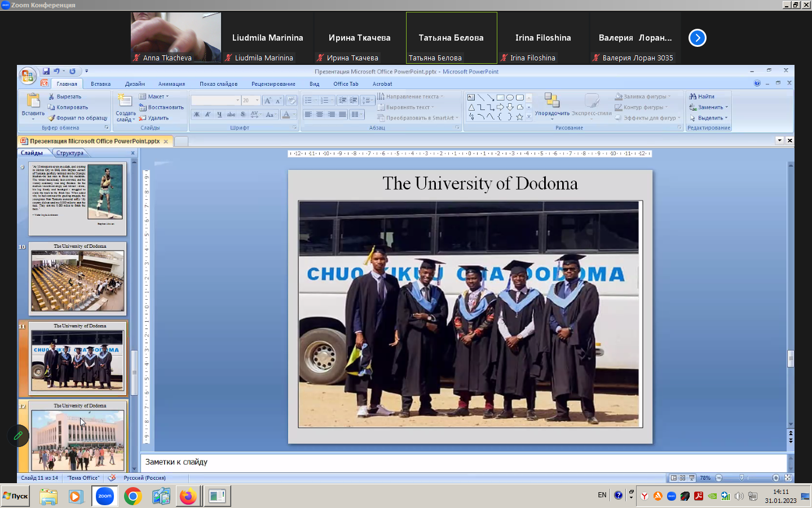Open the Дизайн ribbon tab
Viewport: 812px width, 508px height.
pyautogui.click(x=135, y=84)
